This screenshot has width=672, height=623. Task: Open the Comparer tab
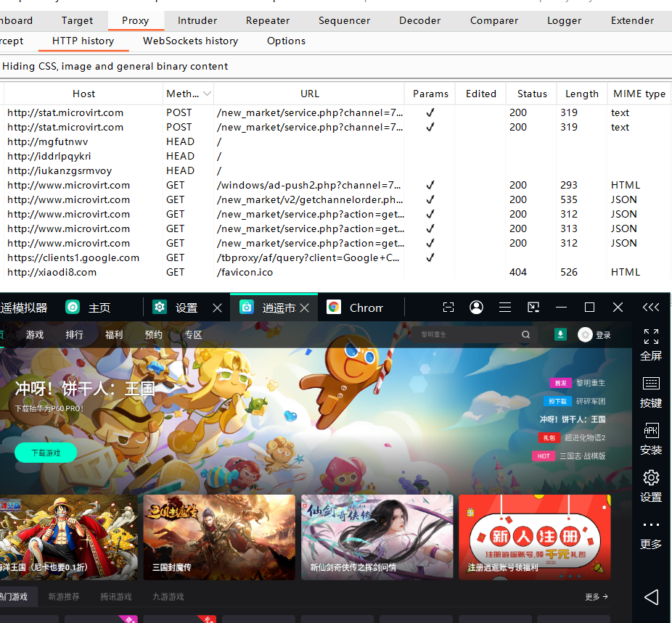493,20
